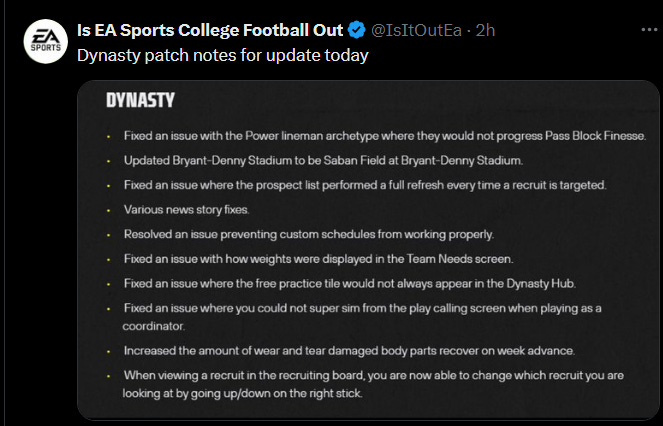Click the prospect list full refresh note
This screenshot has width=663, height=426.
click(x=365, y=185)
